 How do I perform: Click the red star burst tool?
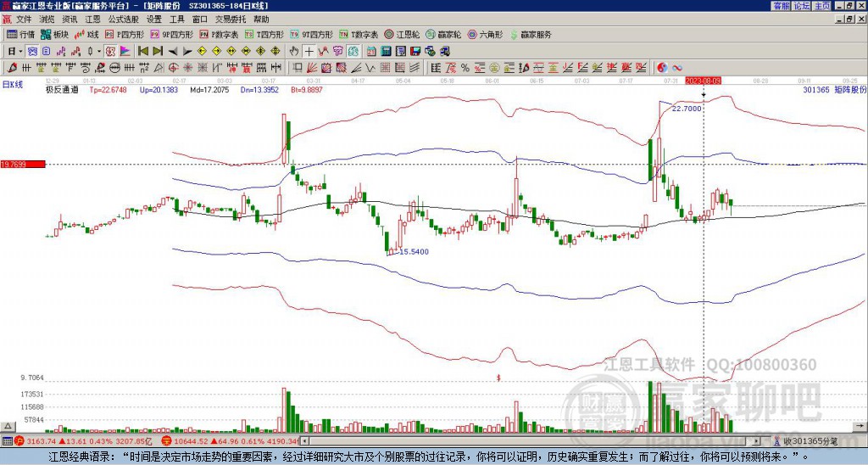(187, 68)
